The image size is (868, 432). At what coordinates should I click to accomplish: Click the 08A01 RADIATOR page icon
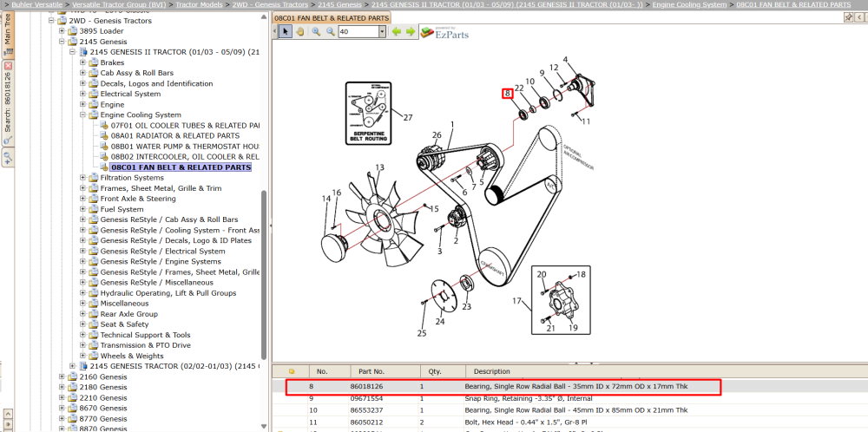pos(104,135)
